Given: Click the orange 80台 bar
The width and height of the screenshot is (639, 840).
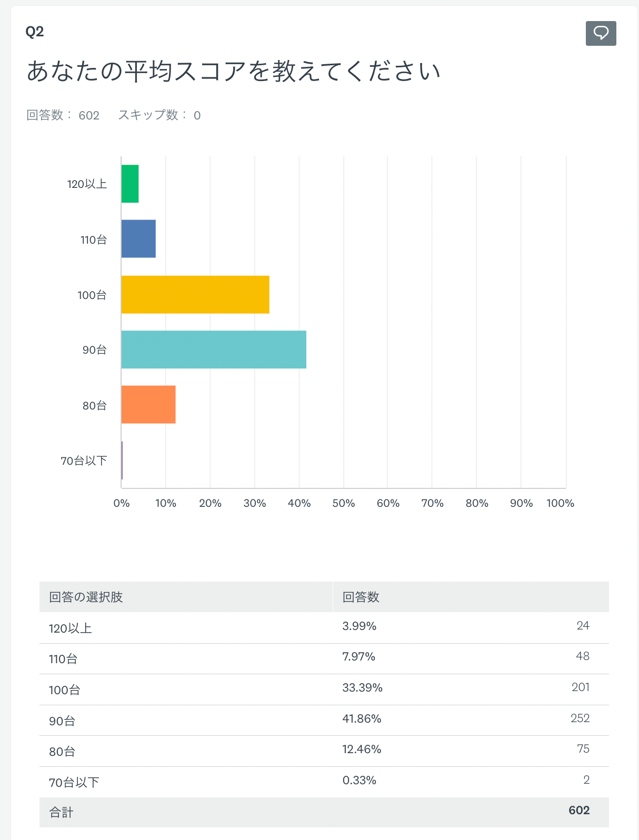Looking at the screenshot, I should pyautogui.click(x=148, y=405).
